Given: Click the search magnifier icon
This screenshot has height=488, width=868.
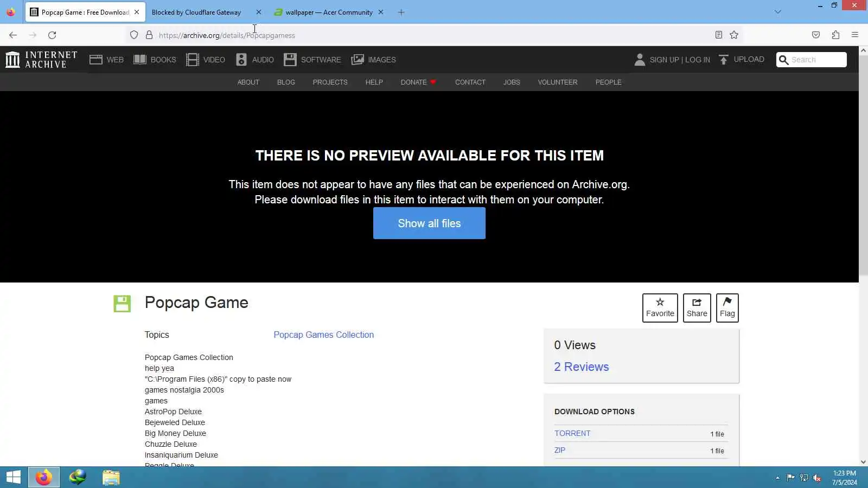Looking at the screenshot, I should tap(783, 60).
